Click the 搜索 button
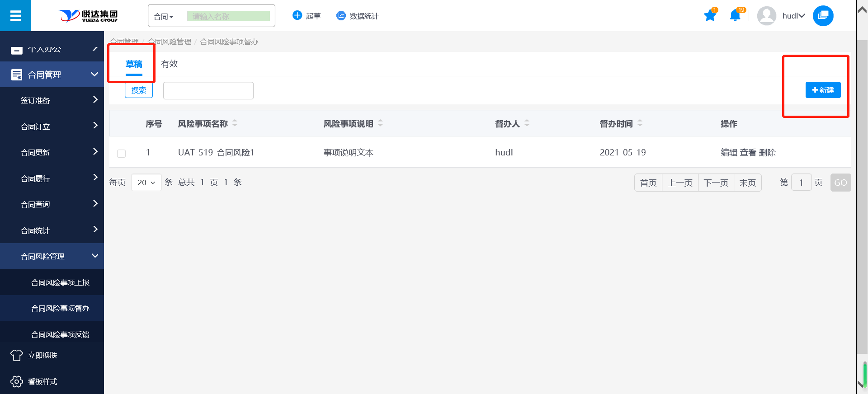 (139, 90)
